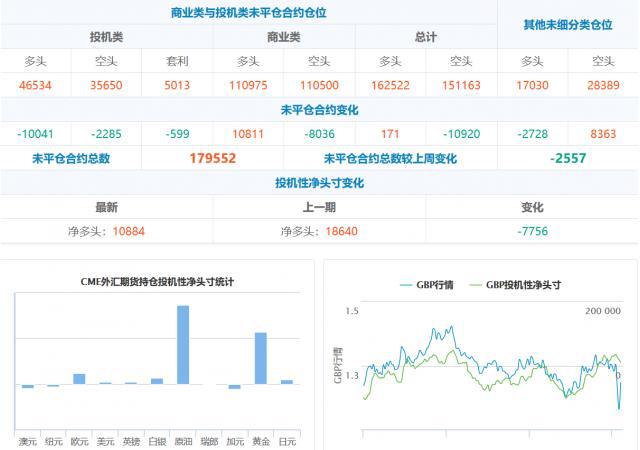Image resolution: width=640 pixels, height=450 pixels.
Task: Click the 澳元 x-axis label
Action: pyautogui.click(x=27, y=441)
